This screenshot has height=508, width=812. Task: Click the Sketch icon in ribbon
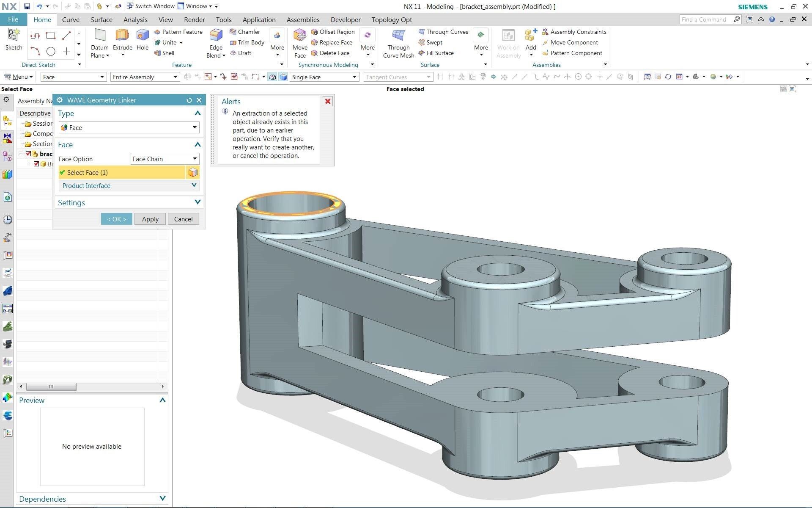point(14,36)
